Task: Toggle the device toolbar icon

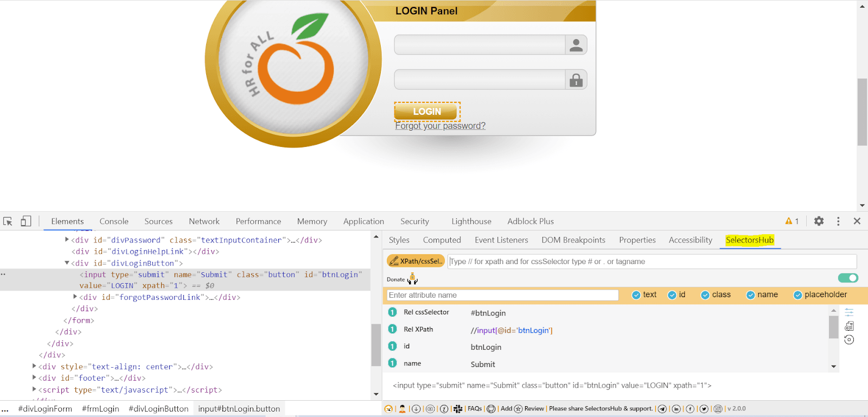Action: [26, 221]
